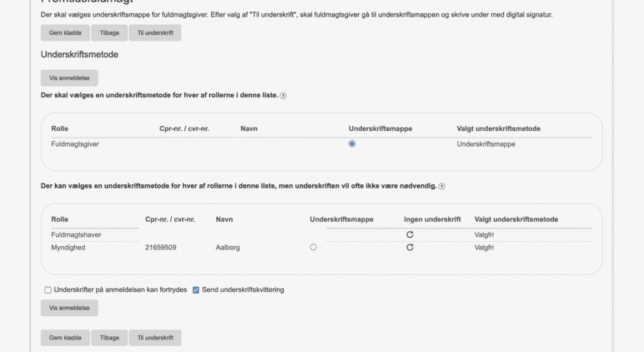Open help icon beside the required roles text
The image size is (644, 352).
pos(283,96)
